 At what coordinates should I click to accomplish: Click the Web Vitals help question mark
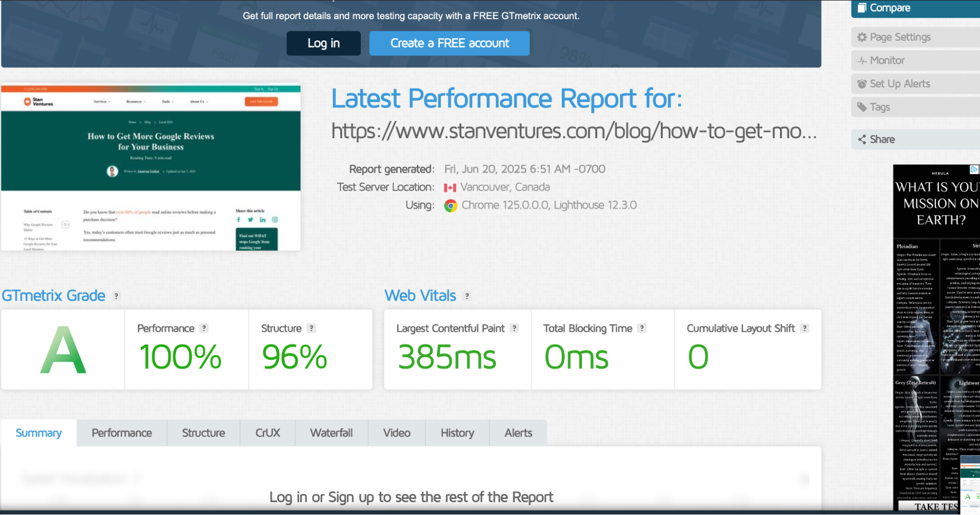pyautogui.click(x=467, y=296)
